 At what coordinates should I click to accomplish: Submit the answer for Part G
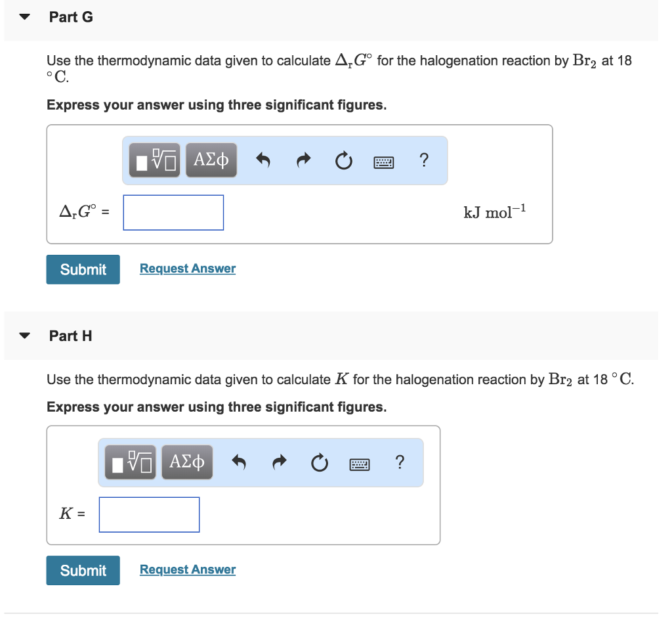pyautogui.click(x=83, y=269)
